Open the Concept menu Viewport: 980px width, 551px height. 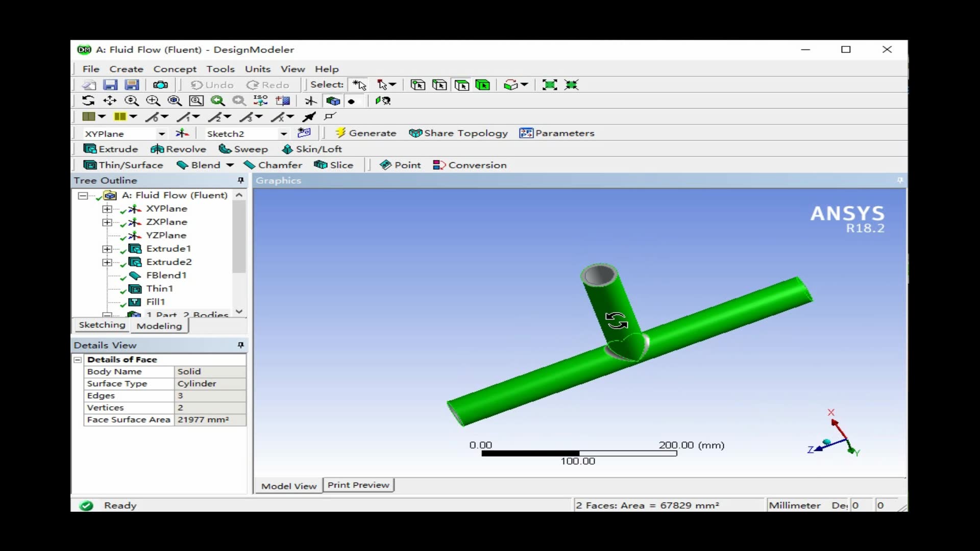(175, 69)
